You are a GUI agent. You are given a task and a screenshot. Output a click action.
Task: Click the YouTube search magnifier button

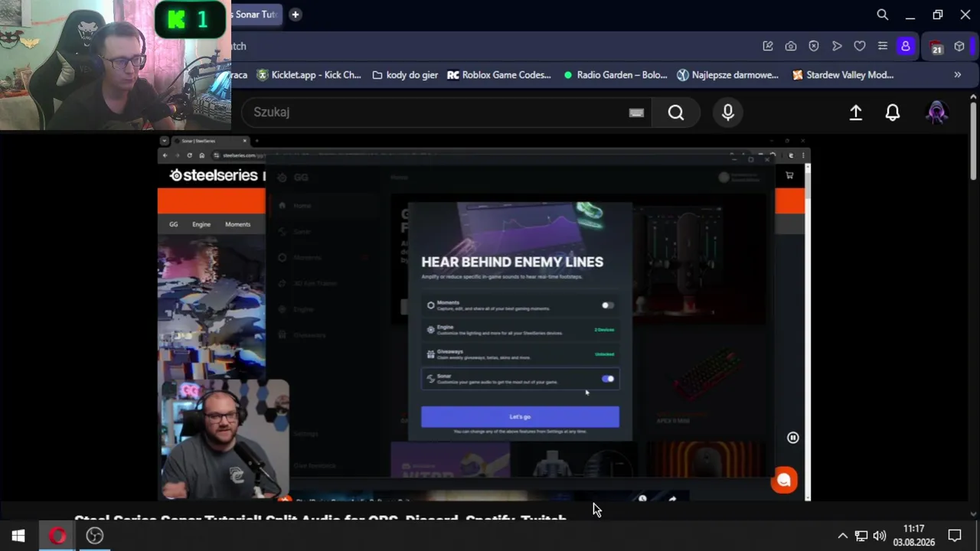coord(675,112)
